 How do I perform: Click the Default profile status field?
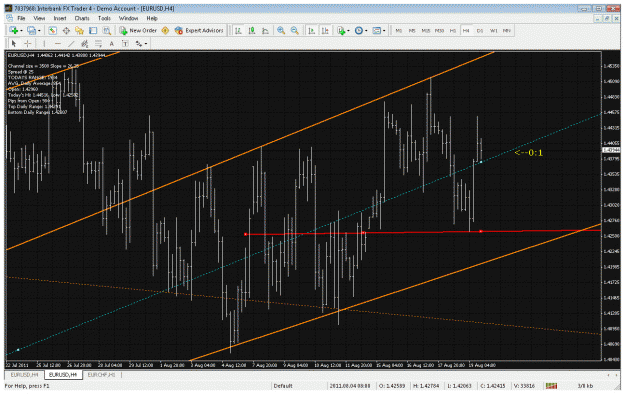283,386
